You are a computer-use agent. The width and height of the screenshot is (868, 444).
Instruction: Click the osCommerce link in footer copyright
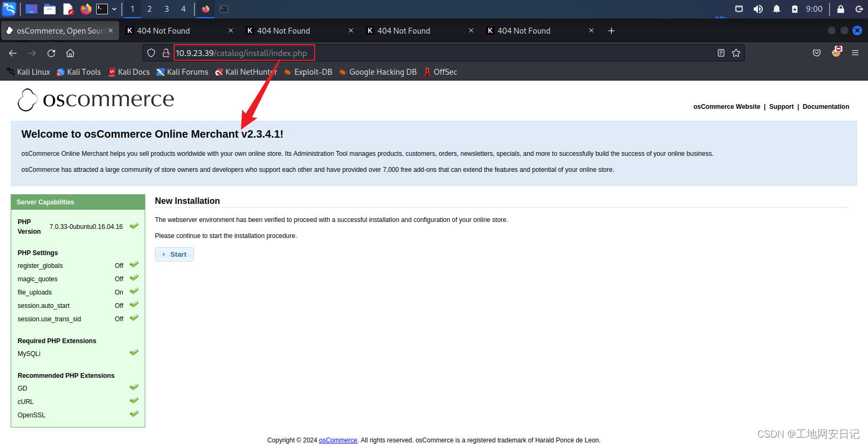338,440
